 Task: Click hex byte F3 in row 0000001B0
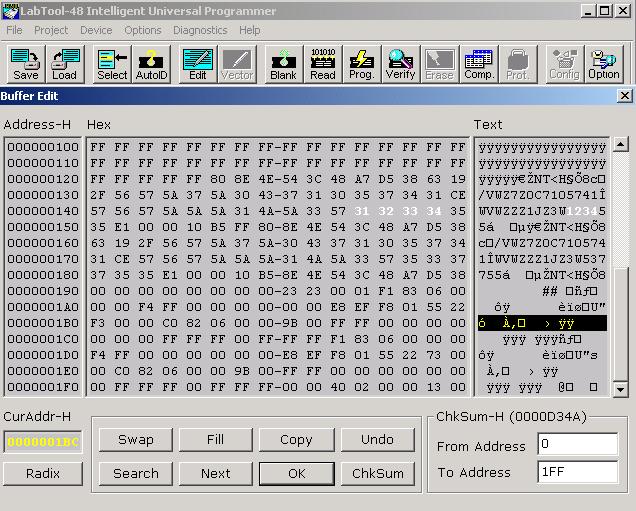(x=98, y=323)
